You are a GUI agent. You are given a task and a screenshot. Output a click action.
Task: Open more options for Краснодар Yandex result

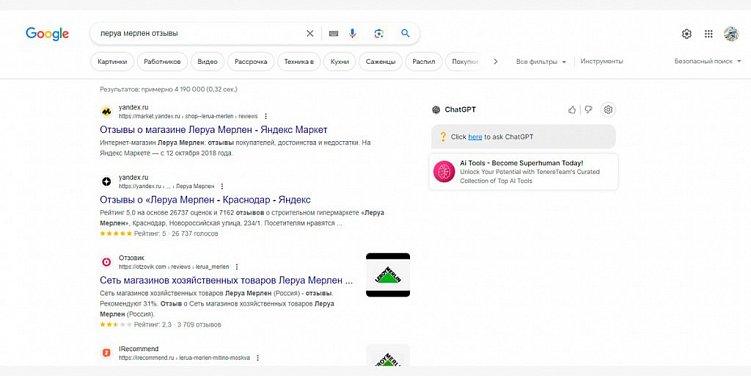tap(221, 186)
